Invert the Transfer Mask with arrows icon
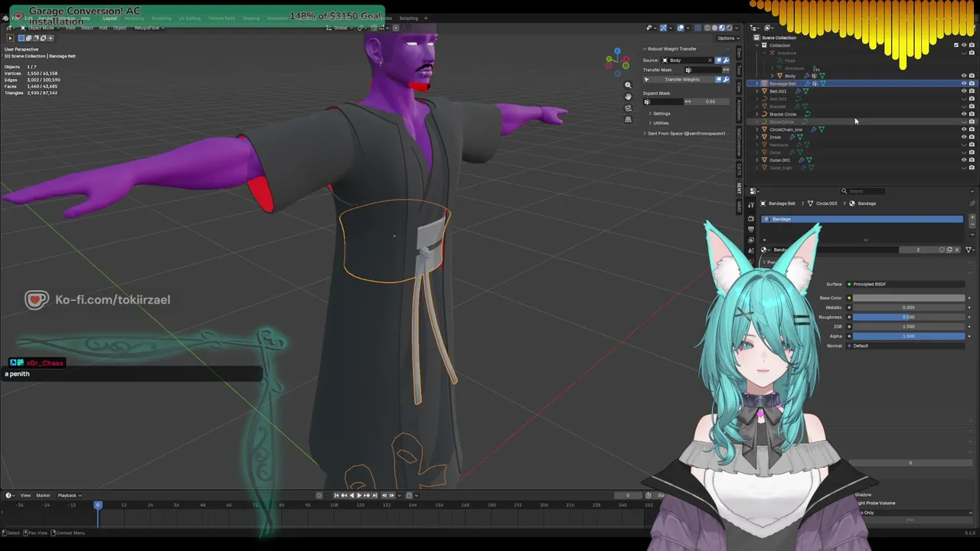This screenshot has height=551, width=980. pos(726,70)
